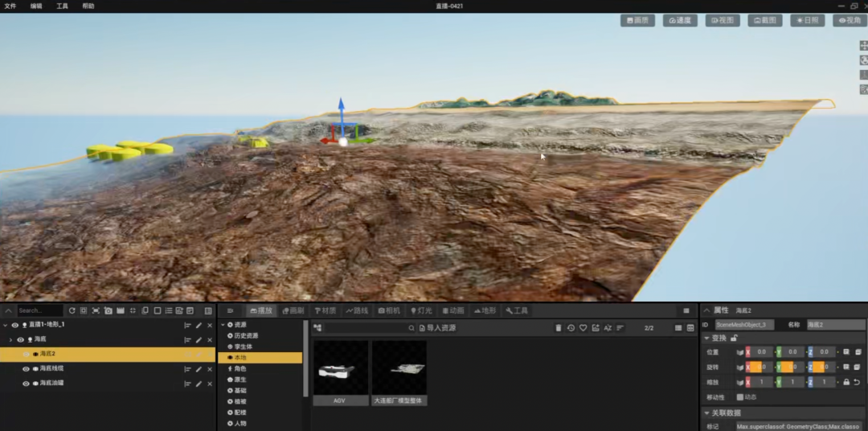
Task: Click the 名称 field showing 海底2
Action: click(x=835, y=325)
